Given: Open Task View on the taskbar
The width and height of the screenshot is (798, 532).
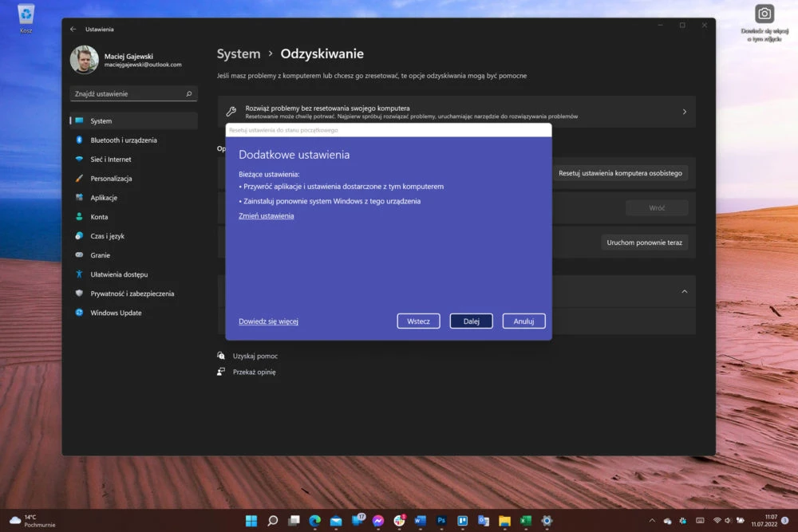Looking at the screenshot, I should pos(294,521).
